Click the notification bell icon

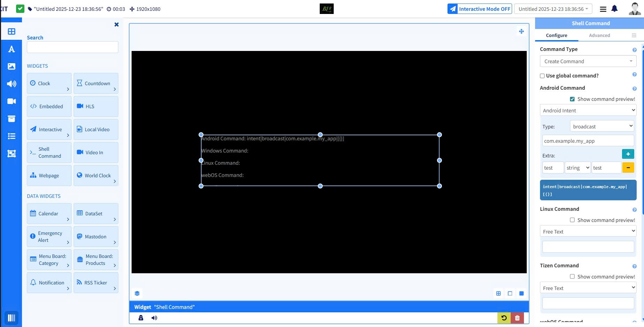[x=614, y=9]
